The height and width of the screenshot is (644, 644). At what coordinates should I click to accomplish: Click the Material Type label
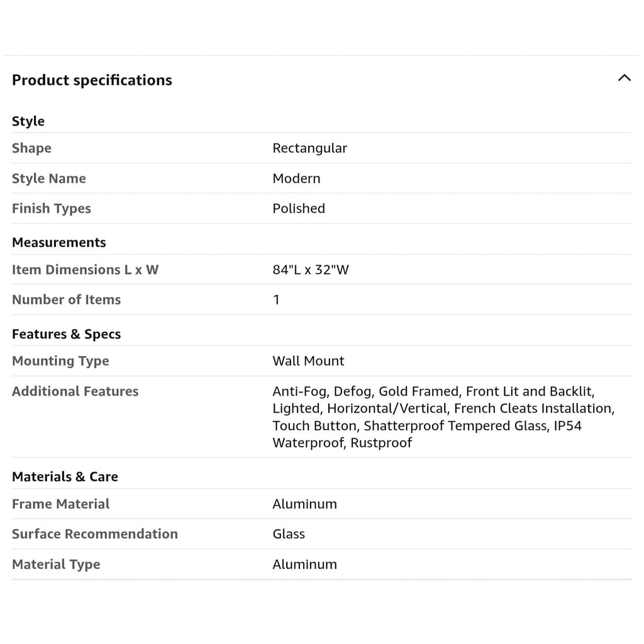coord(56,564)
